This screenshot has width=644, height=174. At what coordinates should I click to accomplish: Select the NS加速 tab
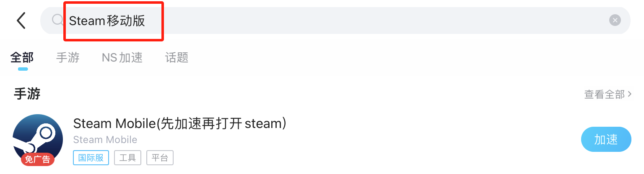point(122,57)
